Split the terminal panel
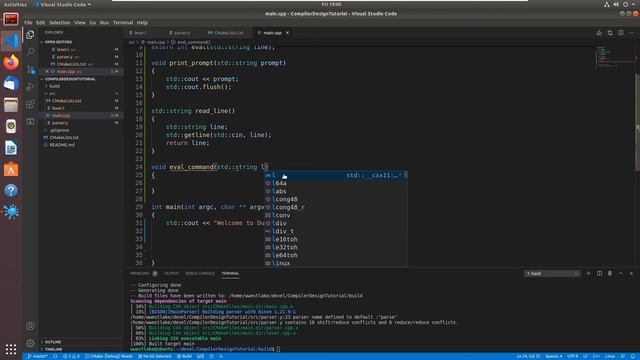640x360 pixels. pyautogui.click(x=599, y=273)
